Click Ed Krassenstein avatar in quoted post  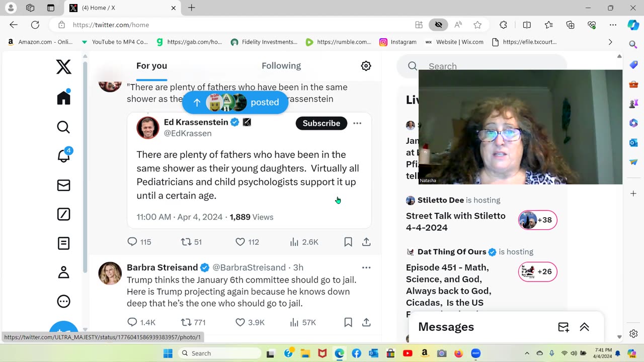[148, 128]
